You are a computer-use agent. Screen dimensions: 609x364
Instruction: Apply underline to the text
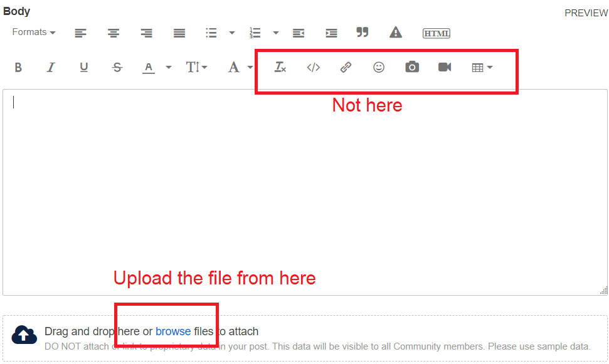[83, 67]
